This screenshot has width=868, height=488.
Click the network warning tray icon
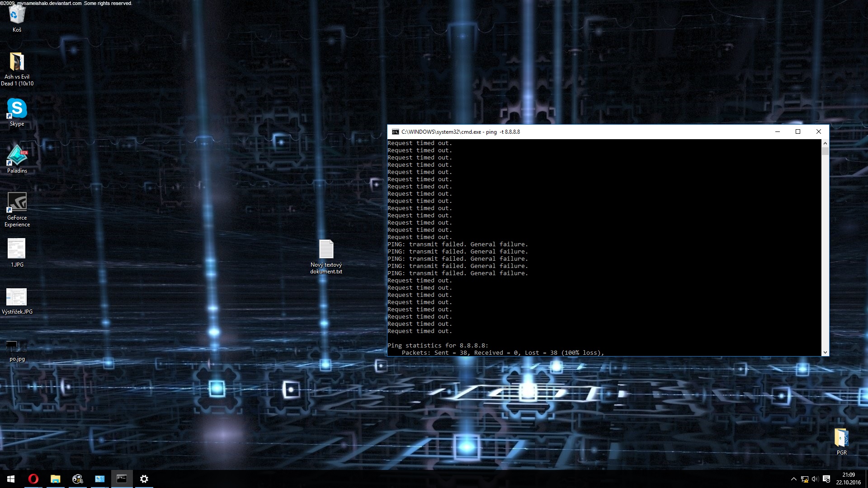[x=804, y=479]
